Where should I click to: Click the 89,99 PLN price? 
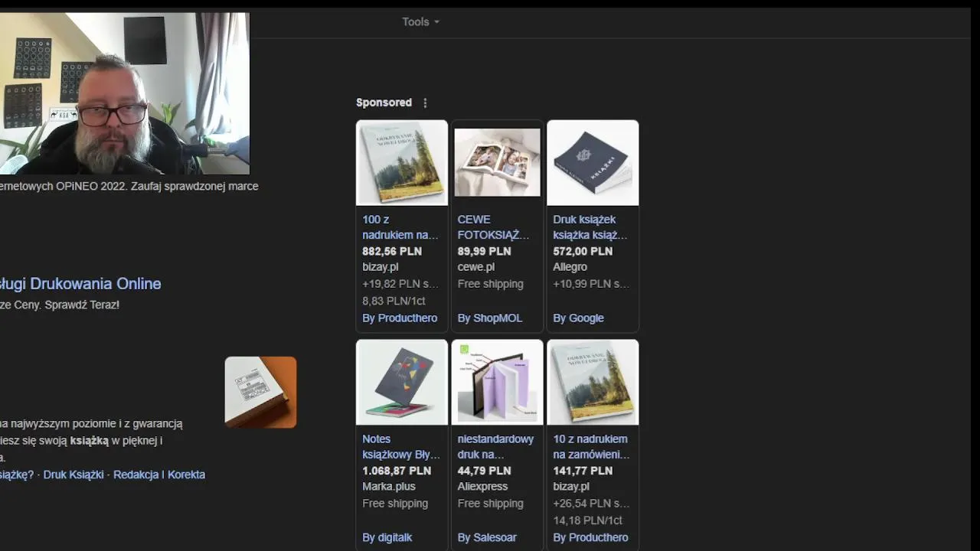(x=484, y=251)
